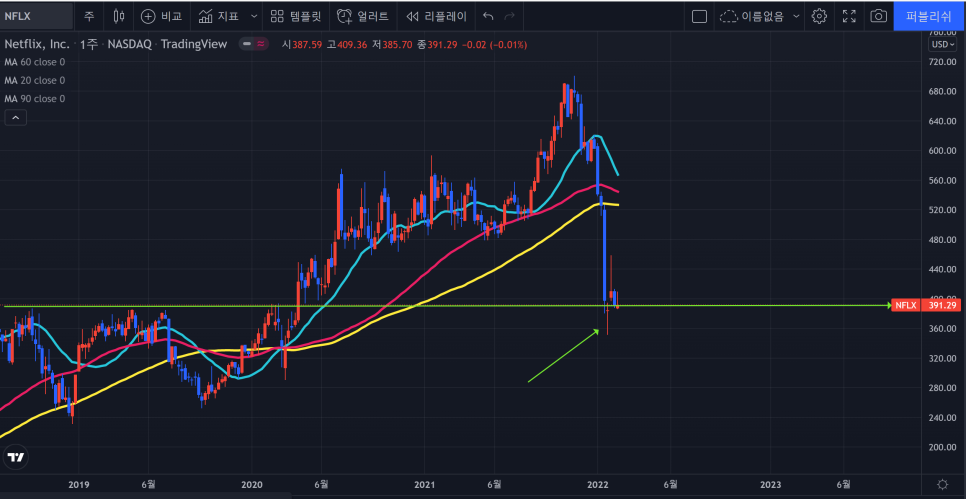The height and width of the screenshot is (499, 966).
Task: Start bar replay with 리플레이
Action: (437, 16)
